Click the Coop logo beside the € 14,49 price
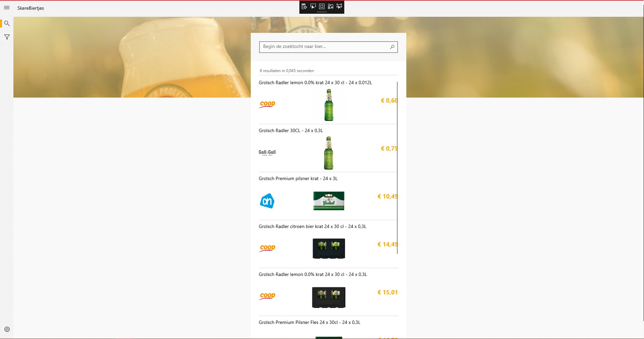This screenshot has width=644, height=339. click(x=268, y=248)
